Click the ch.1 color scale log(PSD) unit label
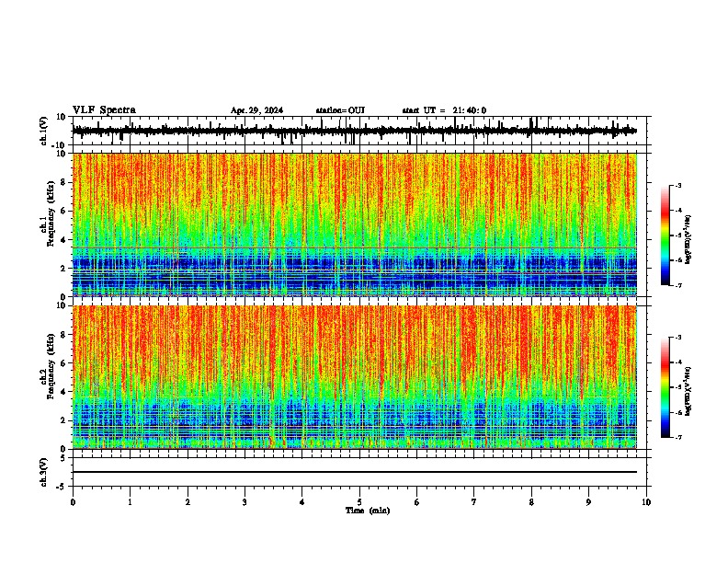Image resolution: width=728 pixels, height=563 pixels. click(x=688, y=240)
